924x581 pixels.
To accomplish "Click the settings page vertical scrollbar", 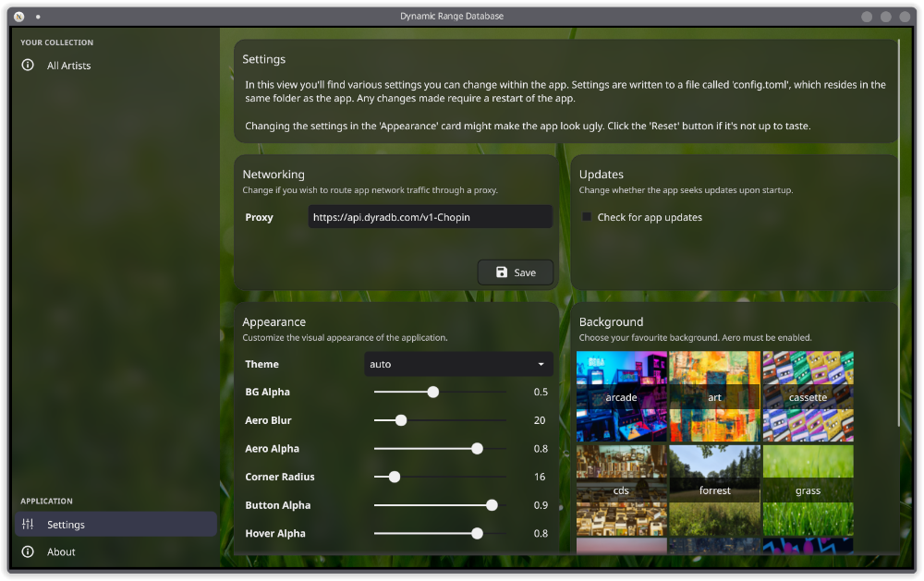I will (x=899, y=233).
